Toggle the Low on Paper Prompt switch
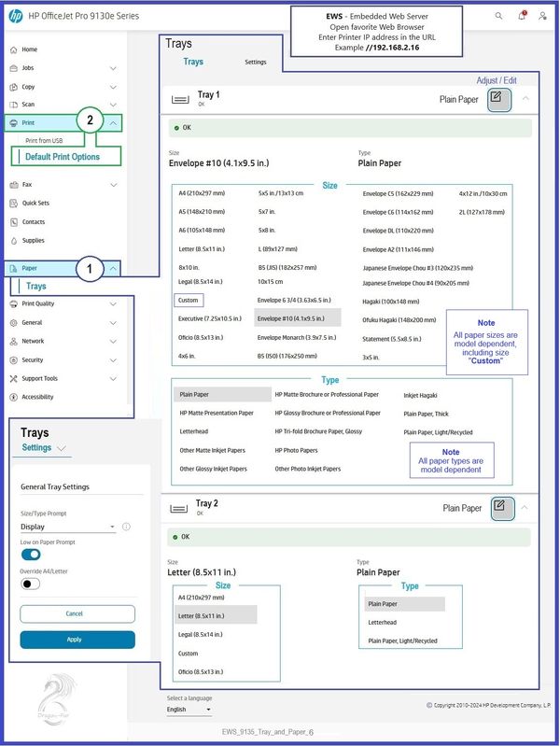The width and height of the screenshot is (560, 746). click(31, 555)
